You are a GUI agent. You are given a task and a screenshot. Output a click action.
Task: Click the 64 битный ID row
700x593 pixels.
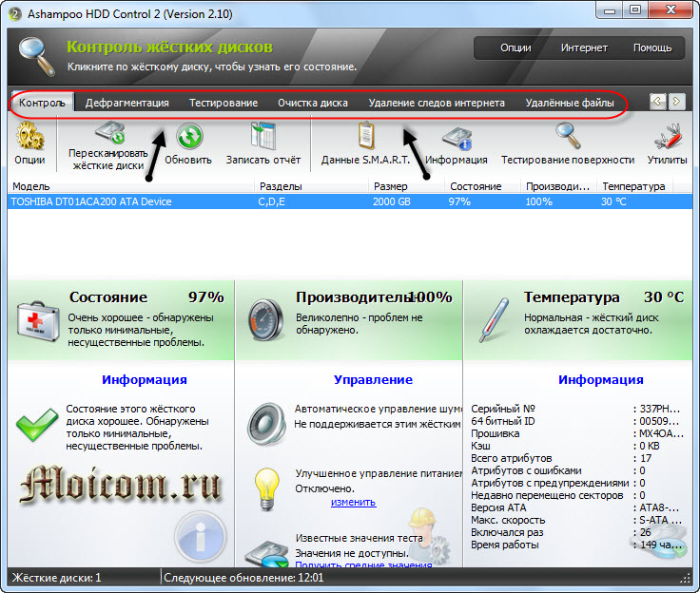(x=576, y=421)
